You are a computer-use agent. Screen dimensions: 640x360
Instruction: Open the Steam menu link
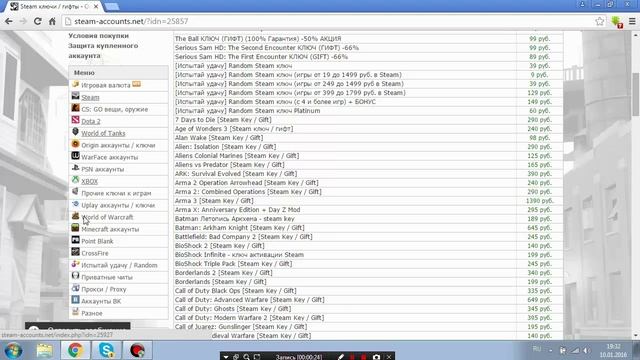[x=90, y=98]
